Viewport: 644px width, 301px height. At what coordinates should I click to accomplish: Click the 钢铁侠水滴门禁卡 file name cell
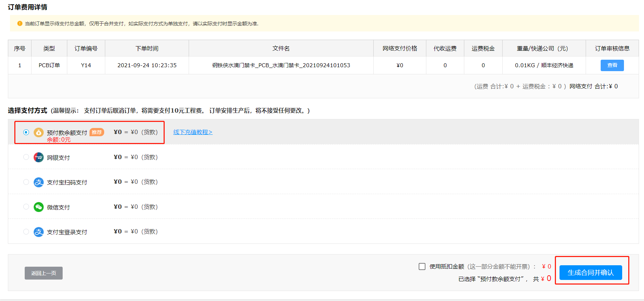281,65
